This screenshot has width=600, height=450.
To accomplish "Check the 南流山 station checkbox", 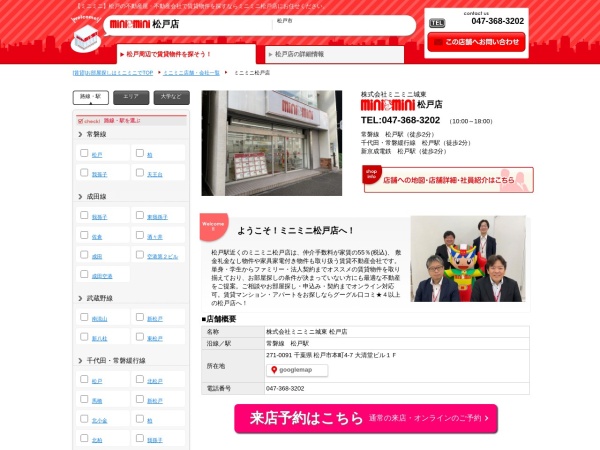I will (x=84, y=317).
